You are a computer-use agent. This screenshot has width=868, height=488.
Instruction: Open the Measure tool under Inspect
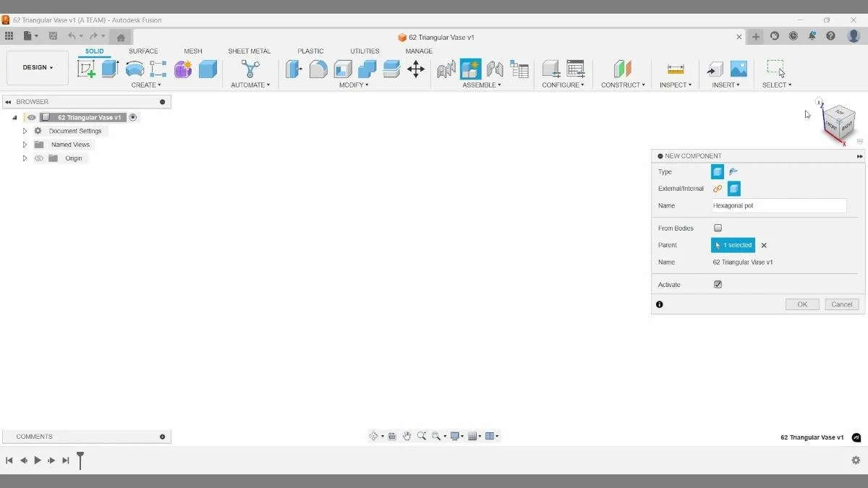(x=676, y=69)
